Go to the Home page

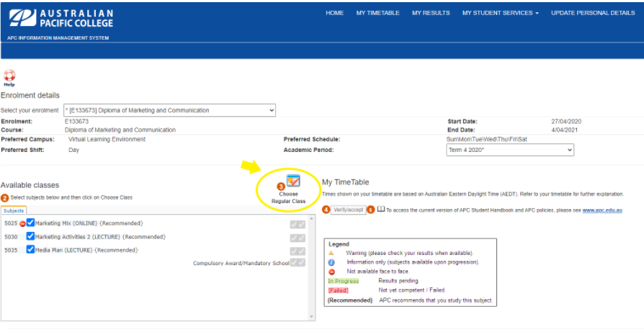[335, 13]
